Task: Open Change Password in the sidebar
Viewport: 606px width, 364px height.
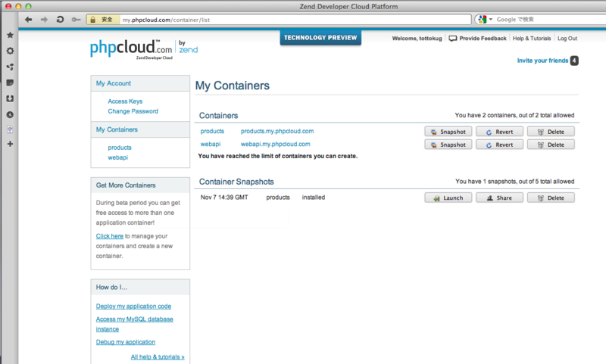Action: click(x=133, y=111)
